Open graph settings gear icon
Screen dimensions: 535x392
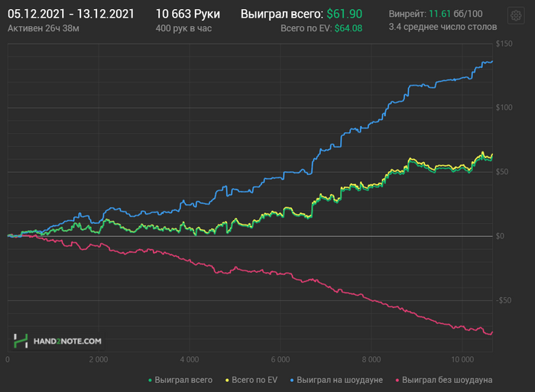point(516,15)
